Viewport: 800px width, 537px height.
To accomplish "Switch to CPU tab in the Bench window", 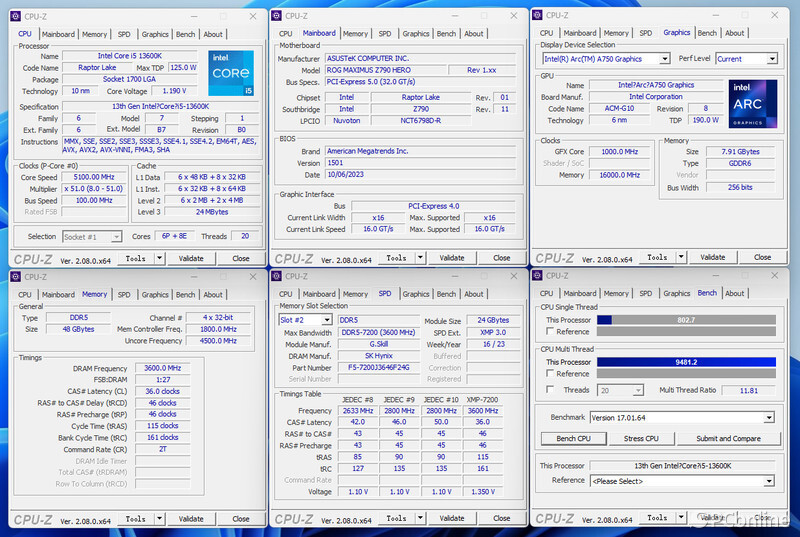I will (x=546, y=294).
